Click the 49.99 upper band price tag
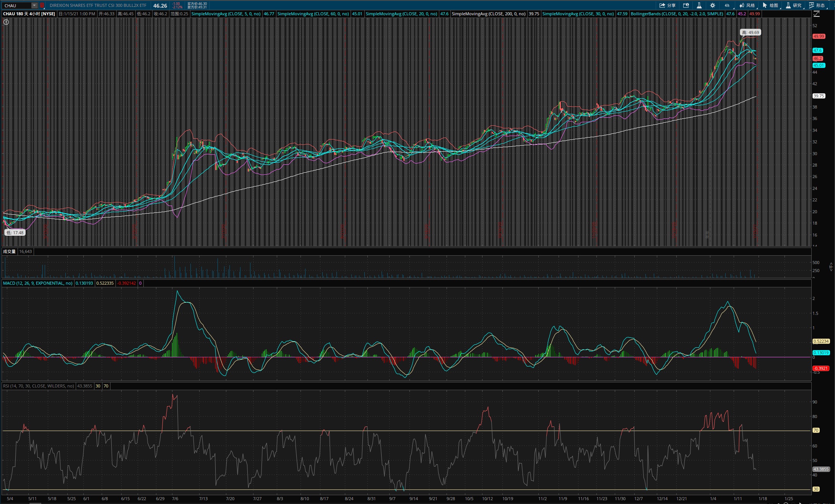 pos(819,36)
